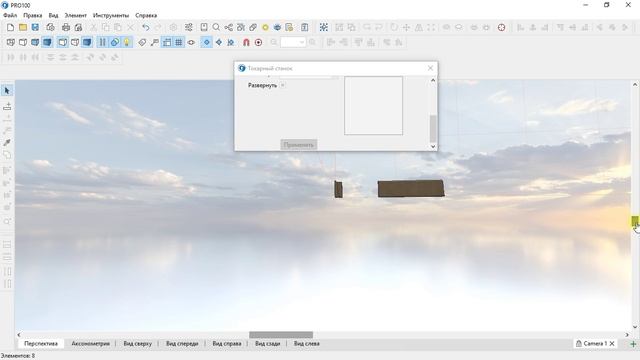
Task: Save the project with the floppy disk icon
Action: [x=35, y=27]
